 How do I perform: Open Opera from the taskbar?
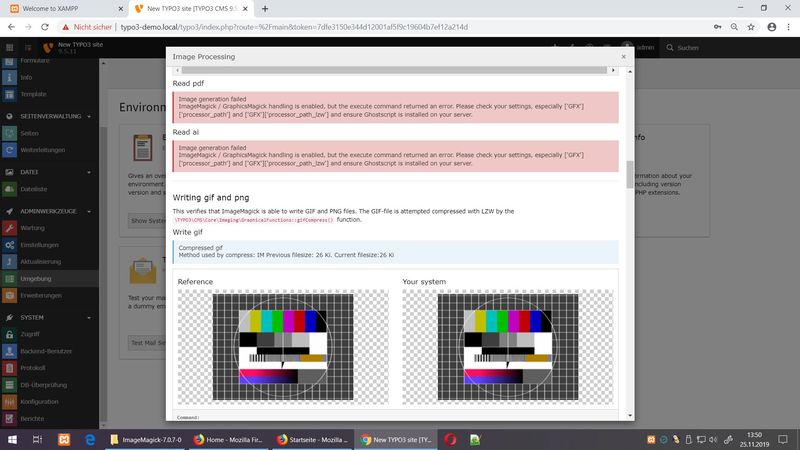click(450, 439)
